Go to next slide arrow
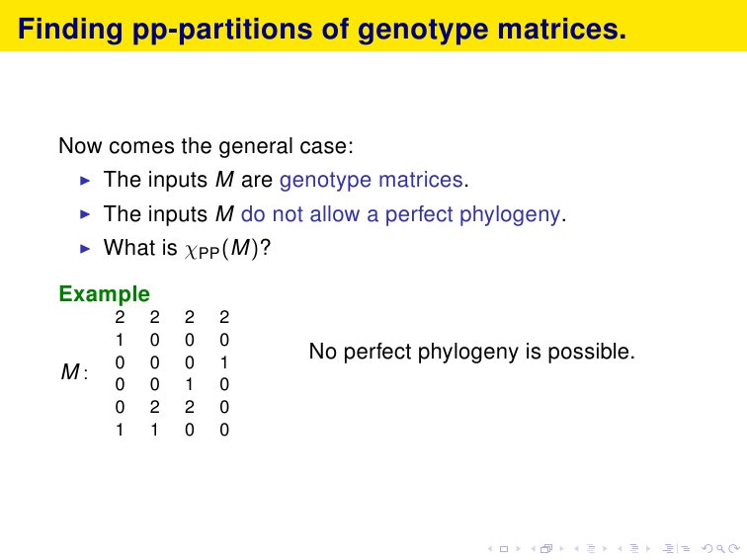Image resolution: width=747 pixels, height=560 pixels. pyautogui.click(x=519, y=549)
